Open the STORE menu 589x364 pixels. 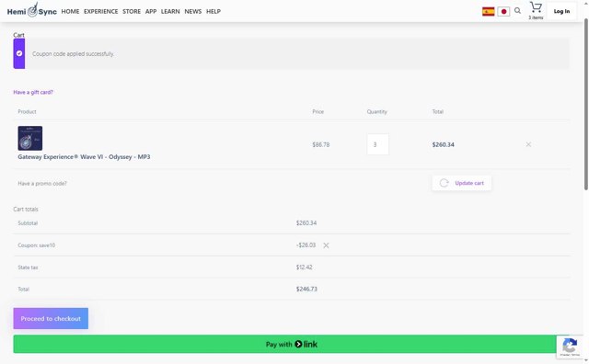click(132, 12)
